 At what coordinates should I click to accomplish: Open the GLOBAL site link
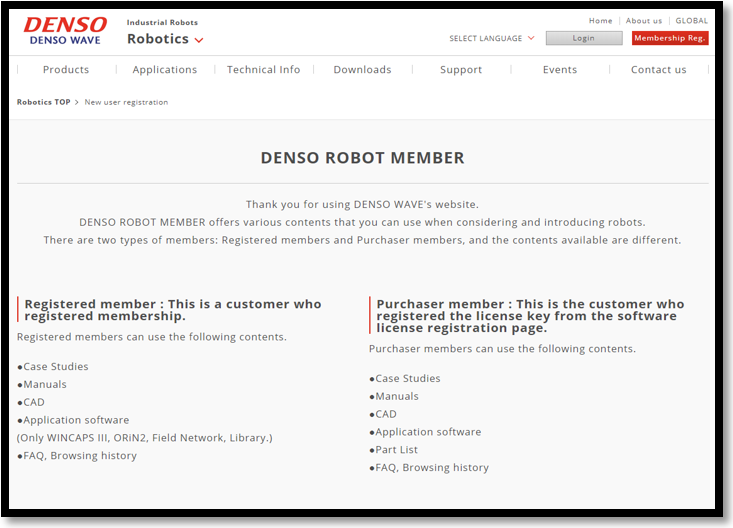[691, 21]
